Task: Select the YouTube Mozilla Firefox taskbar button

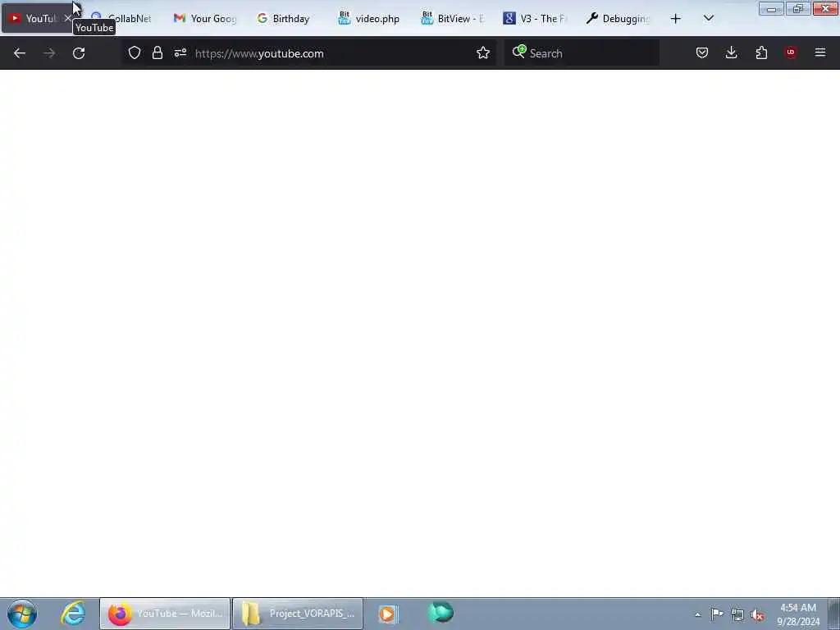Action: click(x=165, y=614)
